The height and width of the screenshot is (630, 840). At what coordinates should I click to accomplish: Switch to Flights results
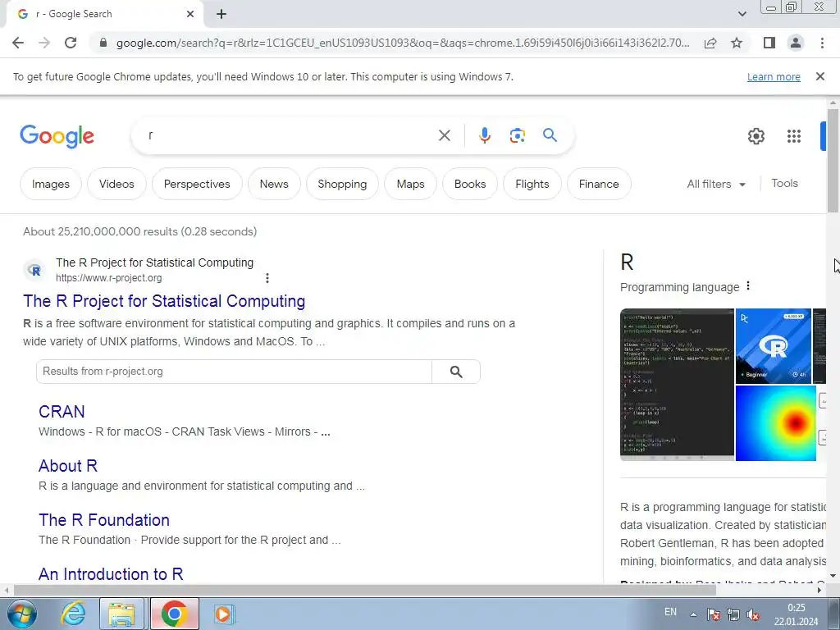coord(532,184)
